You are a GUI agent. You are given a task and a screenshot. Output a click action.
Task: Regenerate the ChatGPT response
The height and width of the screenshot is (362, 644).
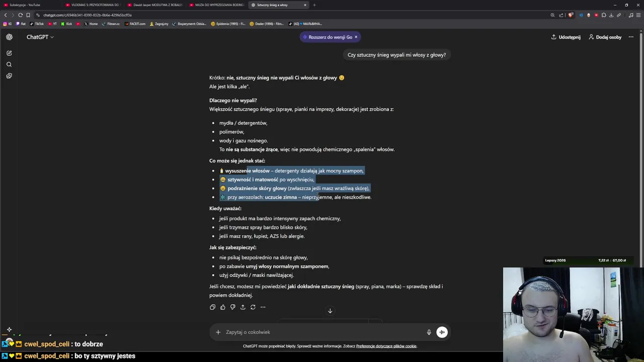pyautogui.click(x=253, y=307)
